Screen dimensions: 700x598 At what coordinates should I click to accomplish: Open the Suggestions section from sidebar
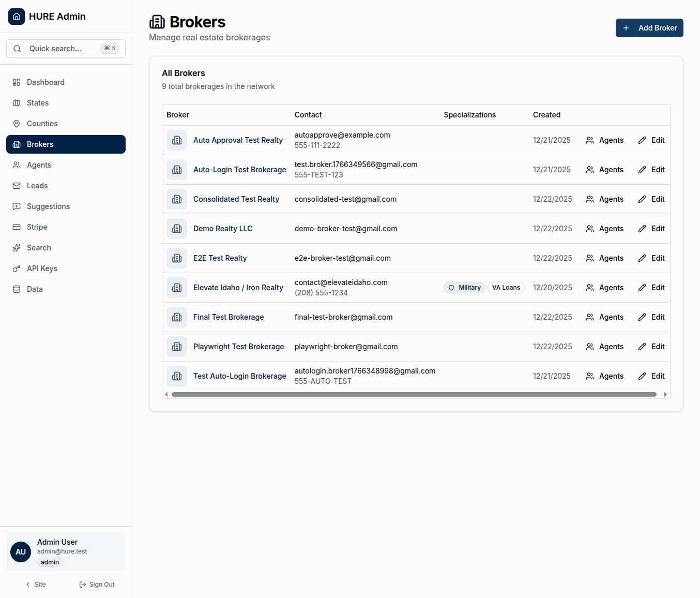coord(48,206)
